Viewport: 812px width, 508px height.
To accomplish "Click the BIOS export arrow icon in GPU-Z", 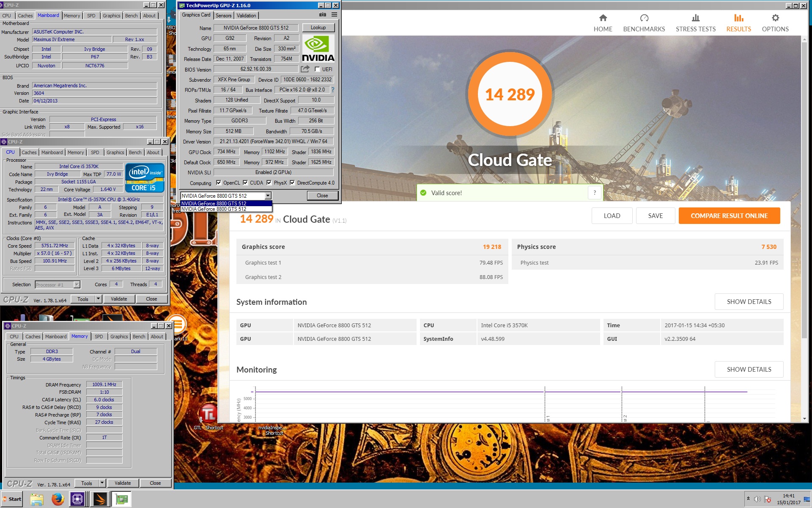I will click(305, 69).
